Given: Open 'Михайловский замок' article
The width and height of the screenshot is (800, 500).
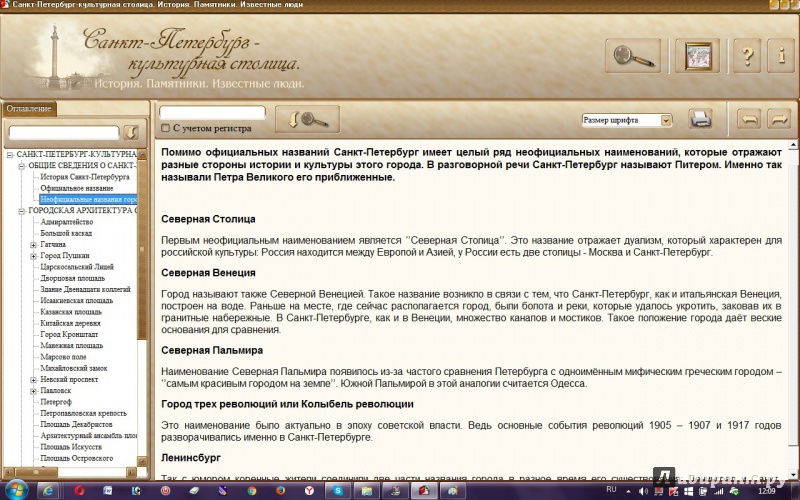Looking at the screenshot, I should pos(74,368).
